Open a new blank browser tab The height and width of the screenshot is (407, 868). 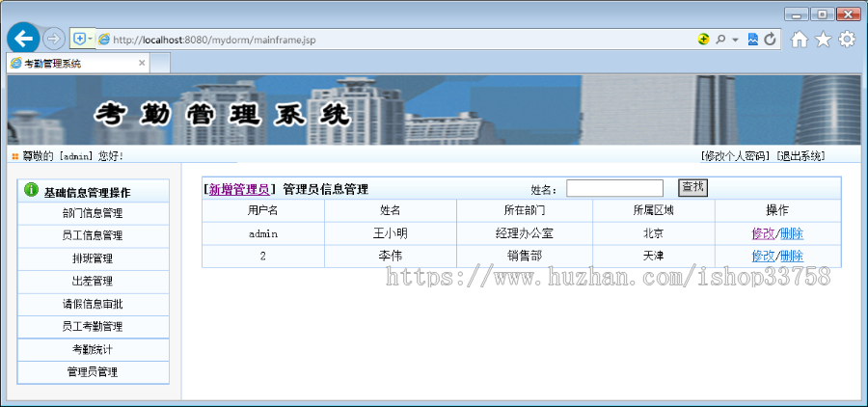[x=160, y=63]
